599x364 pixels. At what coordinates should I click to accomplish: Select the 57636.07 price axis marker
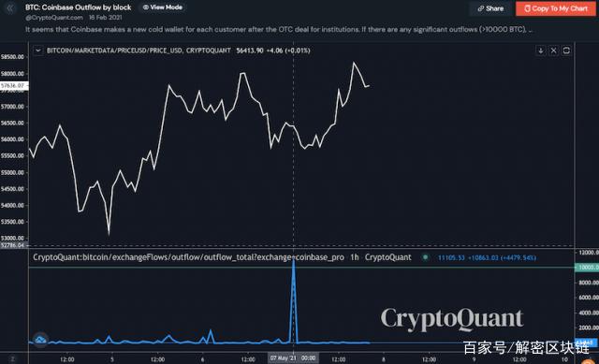13,85
